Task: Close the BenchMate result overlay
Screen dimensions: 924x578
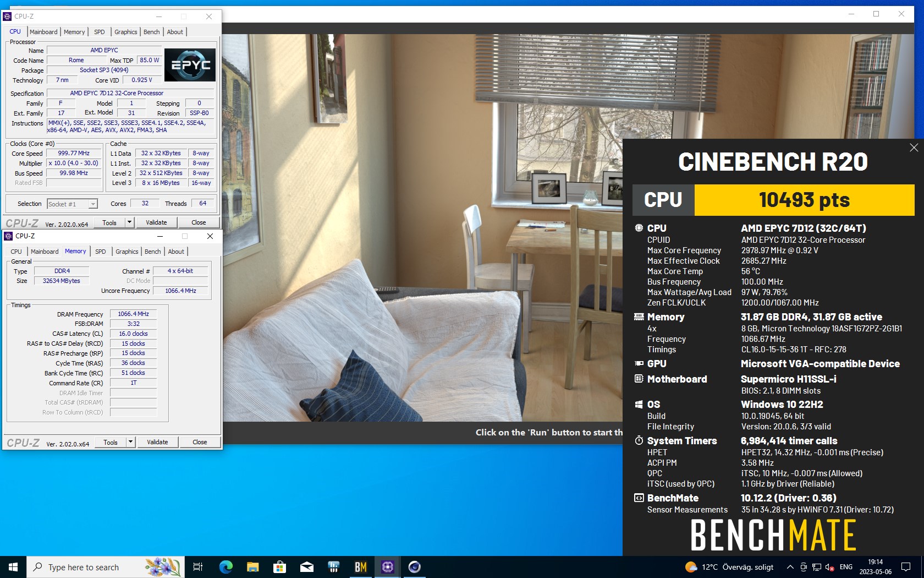Action: coord(914,148)
